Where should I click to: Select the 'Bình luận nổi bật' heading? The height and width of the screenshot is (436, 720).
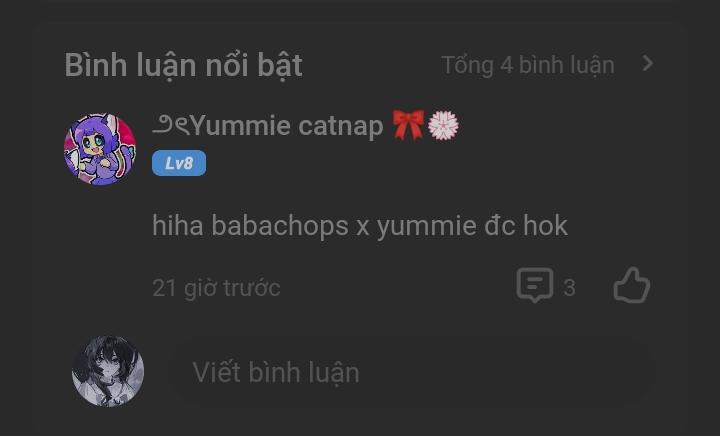tap(183, 65)
